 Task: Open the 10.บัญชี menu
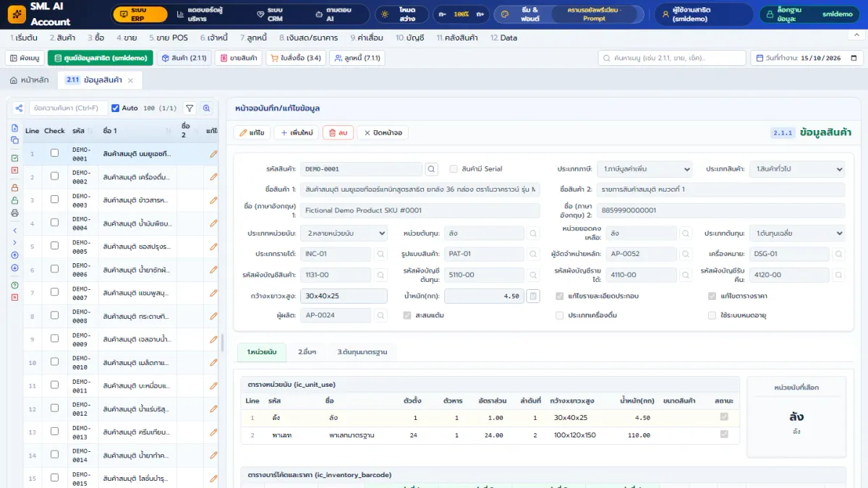410,38
